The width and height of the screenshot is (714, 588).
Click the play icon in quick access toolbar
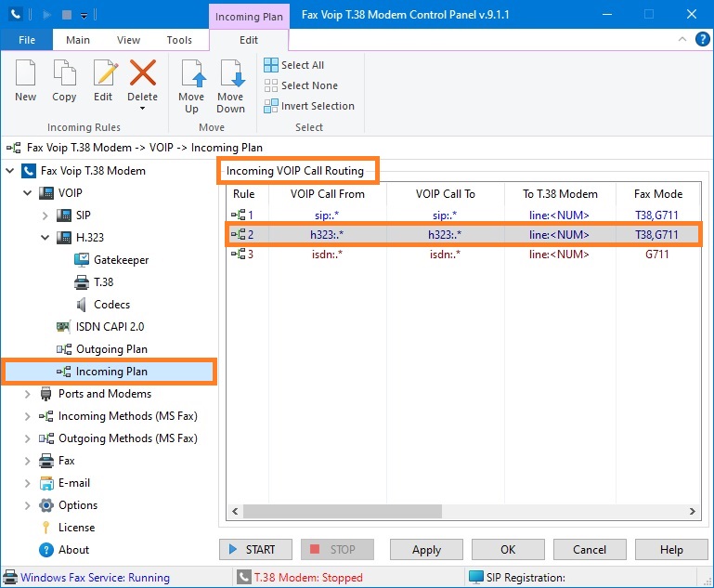[46, 15]
